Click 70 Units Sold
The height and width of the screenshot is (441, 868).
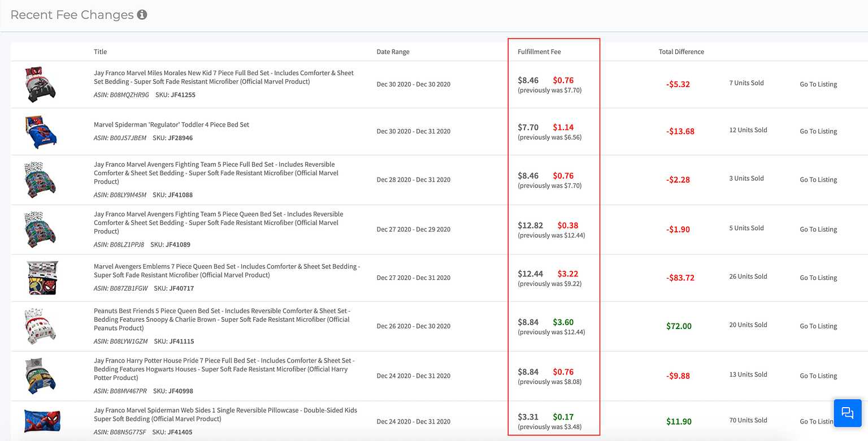[x=748, y=420]
